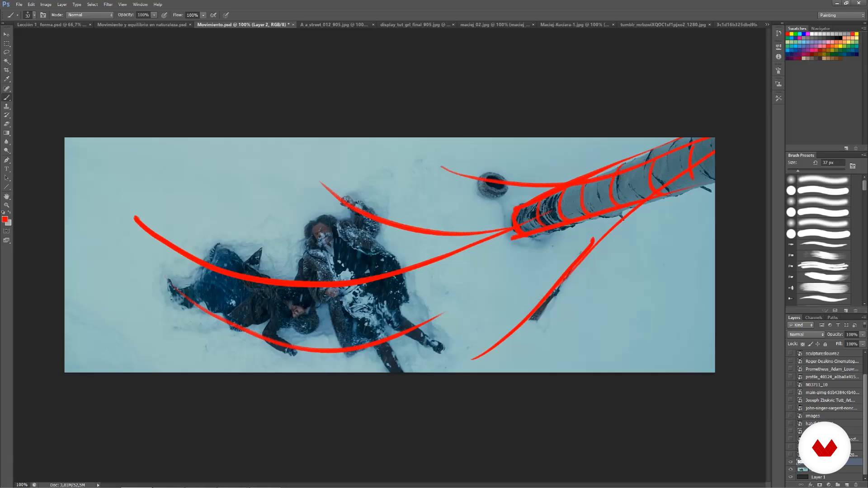Open the Image menu
Screen dimensions: 868x488
(x=46, y=5)
